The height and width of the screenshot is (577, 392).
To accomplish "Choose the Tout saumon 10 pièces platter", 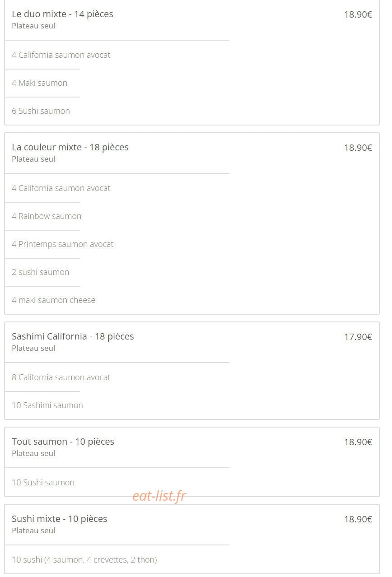I will pyautogui.click(x=63, y=442).
